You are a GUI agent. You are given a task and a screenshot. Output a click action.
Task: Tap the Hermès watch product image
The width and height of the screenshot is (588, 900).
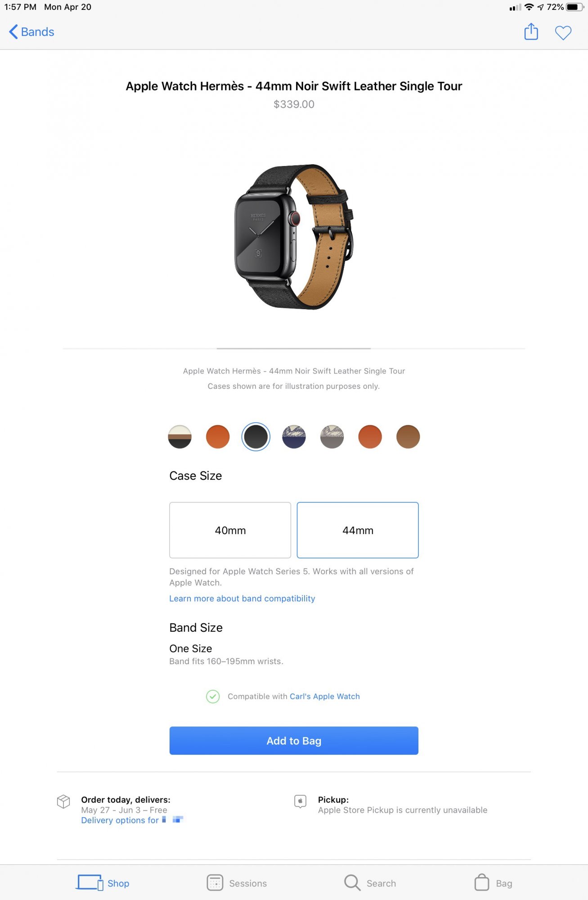pyautogui.click(x=293, y=237)
